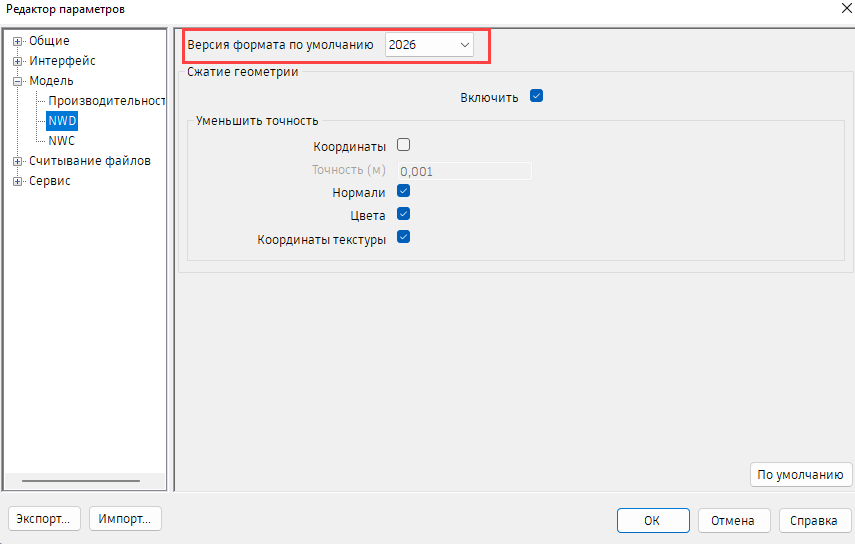Viewport: 855px width, 544px height.
Task: Click the Точность (м) input field
Action: [465, 171]
